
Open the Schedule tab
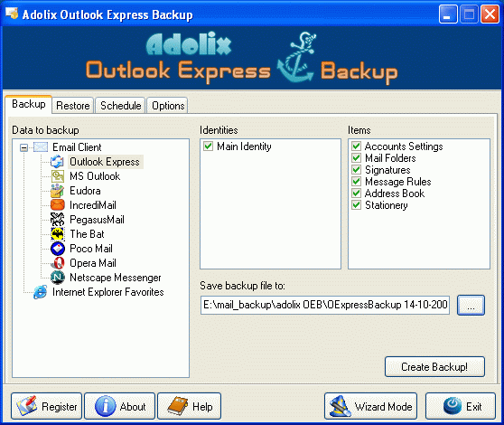point(120,106)
